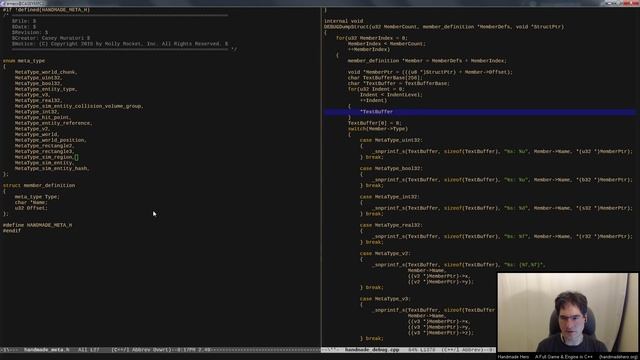The height and width of the screenshot is (360, 640).
Task: Click the copyright '$Notice:' comment line
Action: click(120, 44)
